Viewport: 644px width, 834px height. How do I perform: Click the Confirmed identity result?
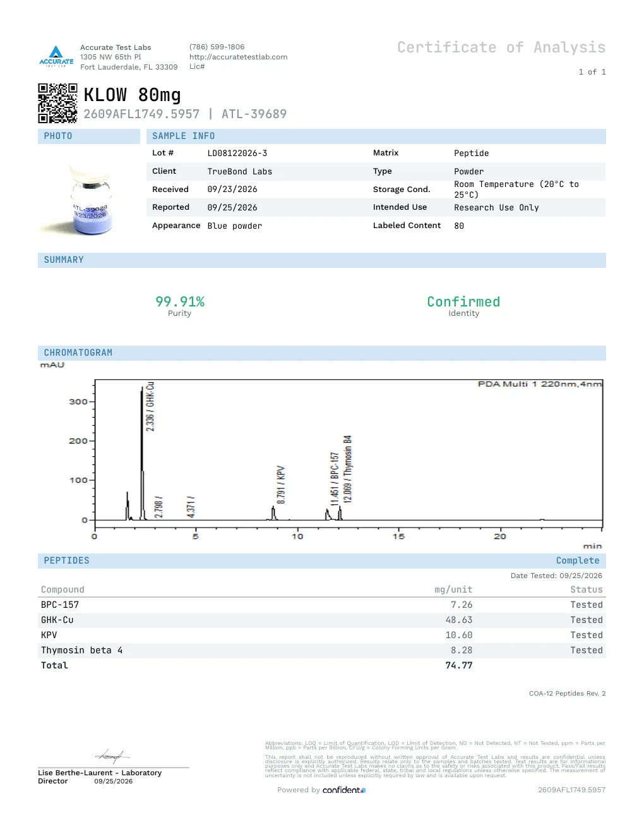(463, 301)
